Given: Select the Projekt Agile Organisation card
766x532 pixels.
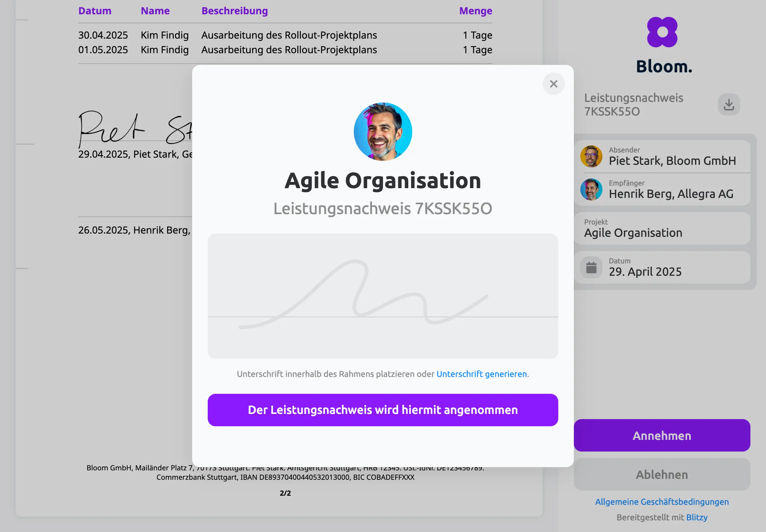Looking at the screenshot, I should click(x=661, y=229).
